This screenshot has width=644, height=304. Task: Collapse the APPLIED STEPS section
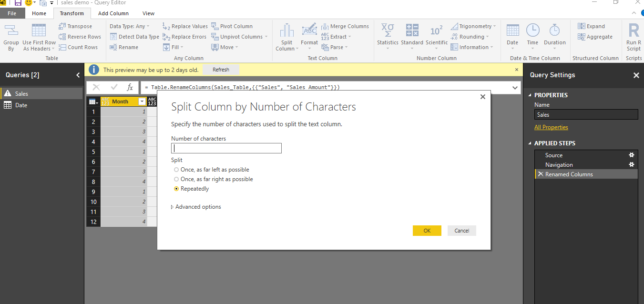coord(530,143)
